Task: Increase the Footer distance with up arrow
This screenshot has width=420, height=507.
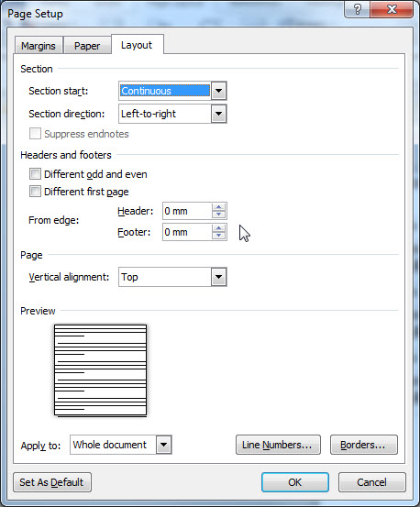Action: pyautogui.click(x=219, y=228)
